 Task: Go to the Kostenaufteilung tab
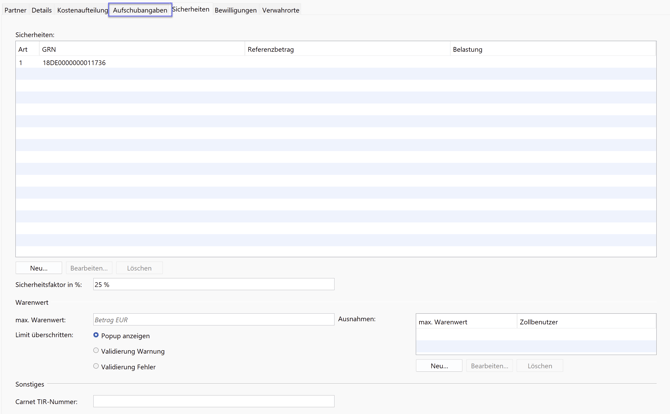82,10
